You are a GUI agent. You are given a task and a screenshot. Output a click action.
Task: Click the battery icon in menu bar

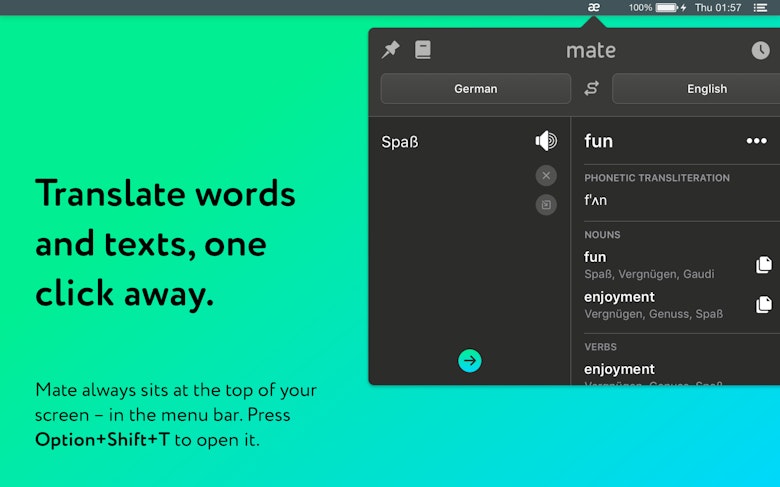pyautogui.click(x=667, y=7)
